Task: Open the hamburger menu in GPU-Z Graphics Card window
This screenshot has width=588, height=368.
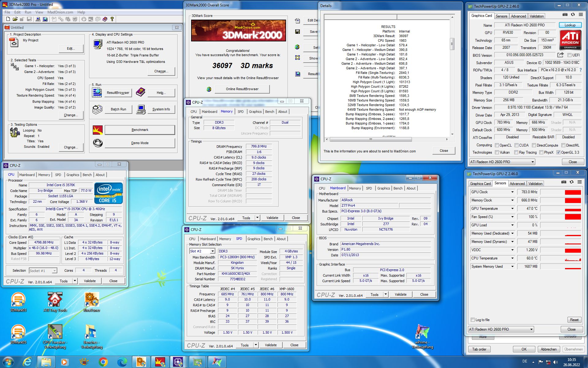Action: pyautogui.click(x=581, y=14)
